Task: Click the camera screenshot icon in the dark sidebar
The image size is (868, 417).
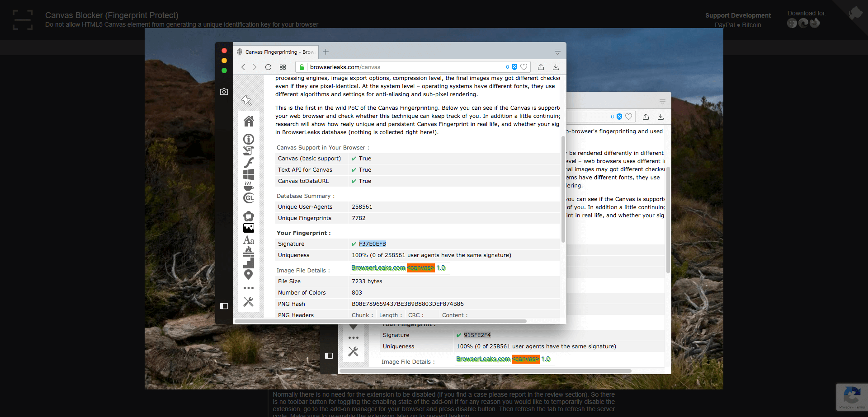Action: (x=224, y=91)
